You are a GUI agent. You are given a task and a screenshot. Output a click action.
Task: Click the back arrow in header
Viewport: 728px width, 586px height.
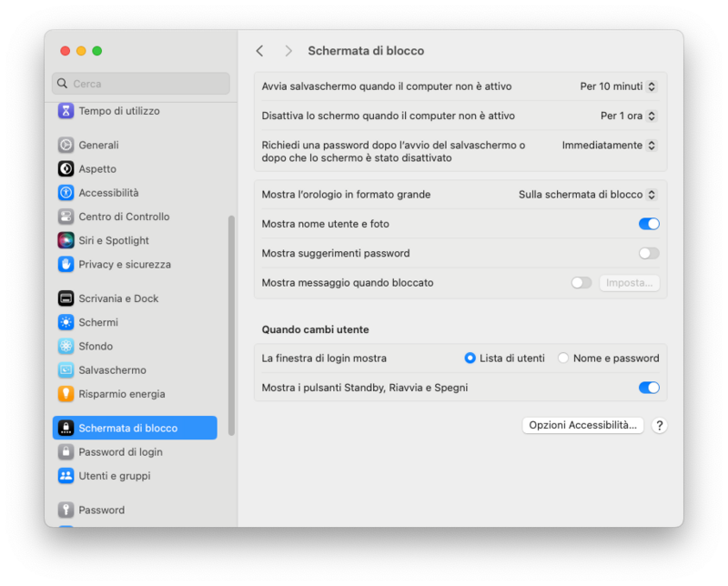coord(260,51)
